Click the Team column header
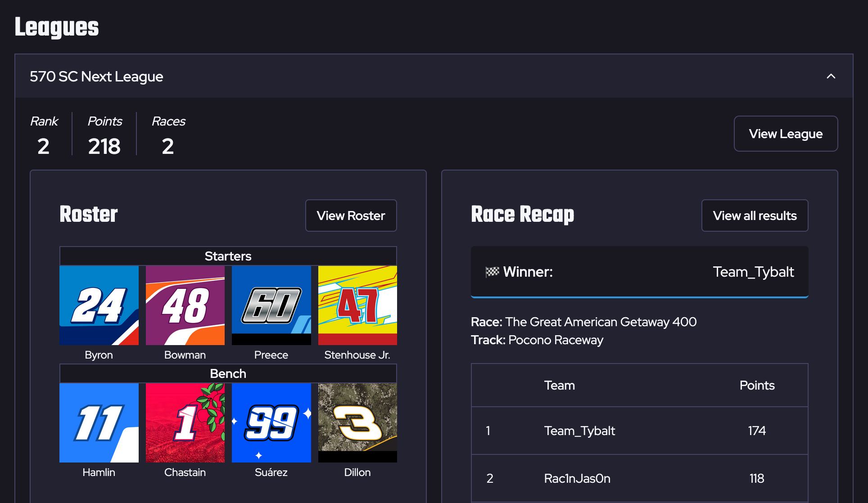The height and width of the screenshot is (503, 868). [x=560, y=385]
